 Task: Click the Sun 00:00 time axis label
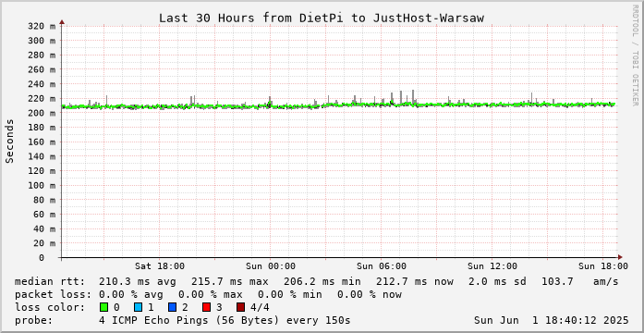[x=270, y=266]
